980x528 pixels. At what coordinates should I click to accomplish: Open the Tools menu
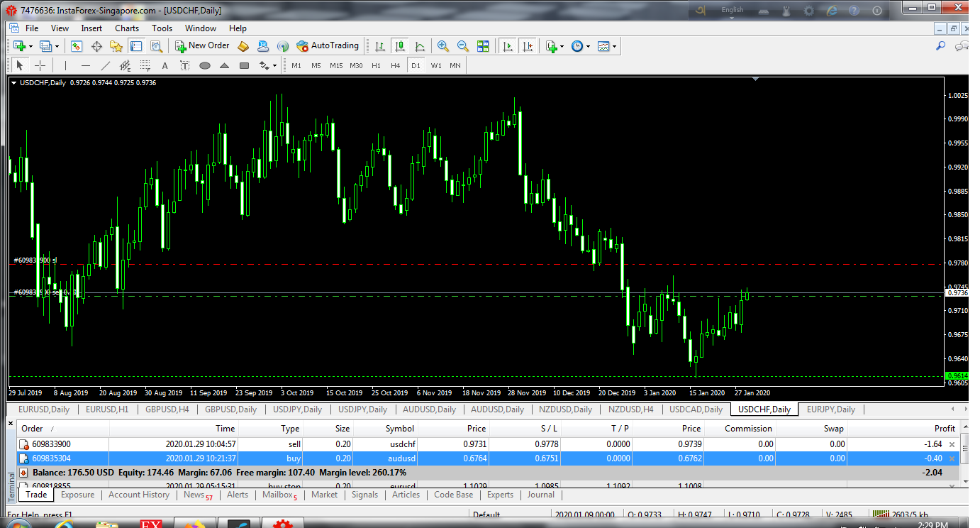(162, 28)
